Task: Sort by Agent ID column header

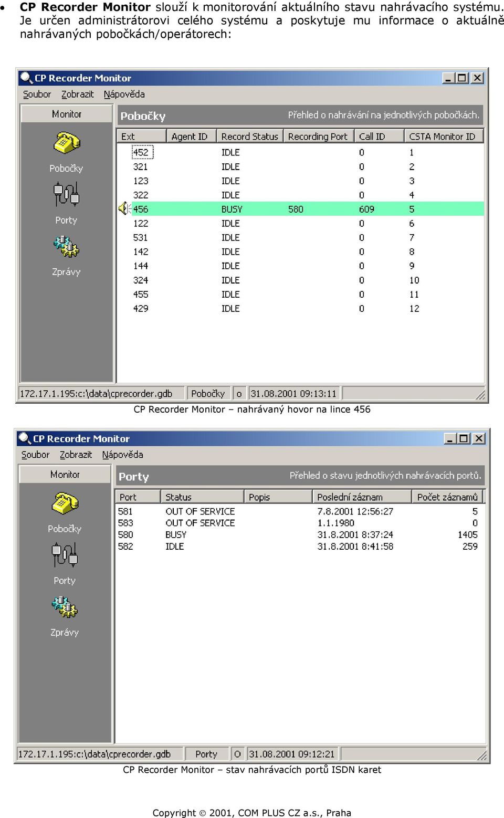Action: point(192,137)
